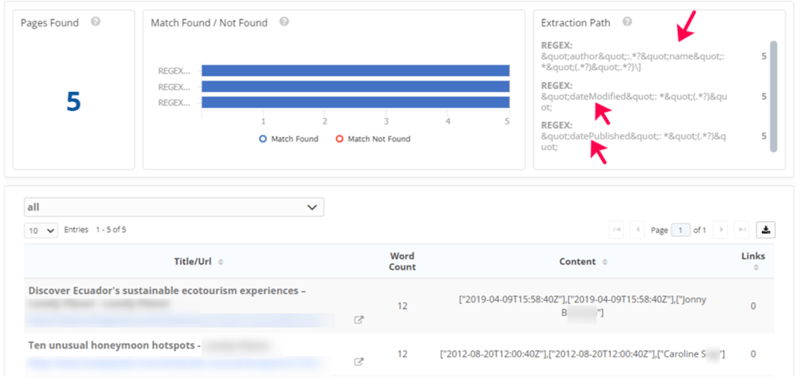Open help tooltip for Match Found / Not Found
Viewport: 800px width, 384px height.
[284, 22]
